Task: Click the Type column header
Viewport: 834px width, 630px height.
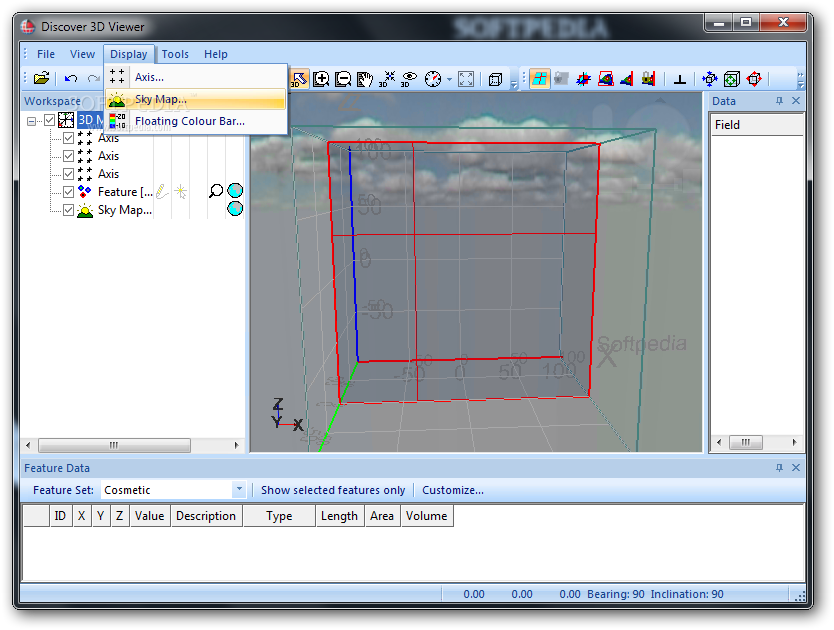Action: pos(279,516)
